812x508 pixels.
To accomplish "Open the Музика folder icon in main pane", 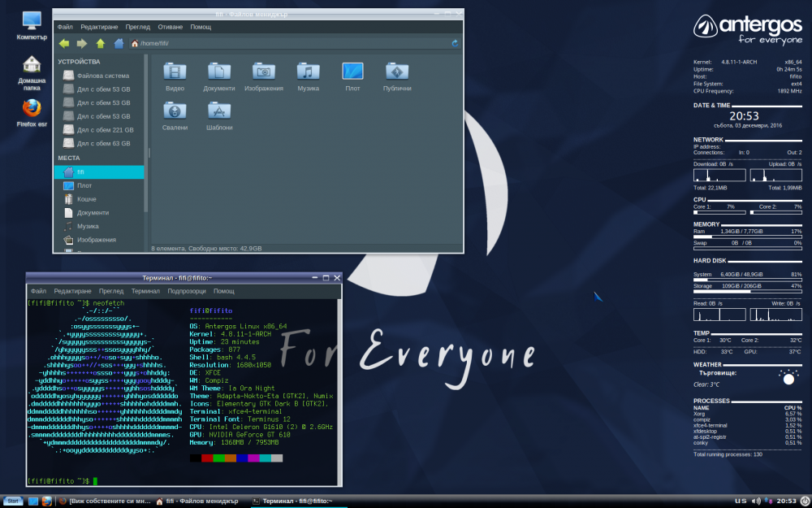I will click(x=308, y=76).
